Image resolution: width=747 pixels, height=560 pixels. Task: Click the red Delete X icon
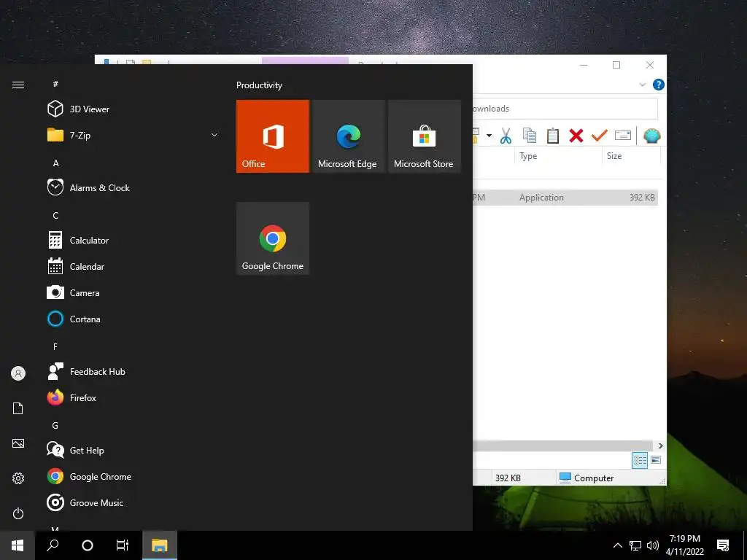pos(576,136)
